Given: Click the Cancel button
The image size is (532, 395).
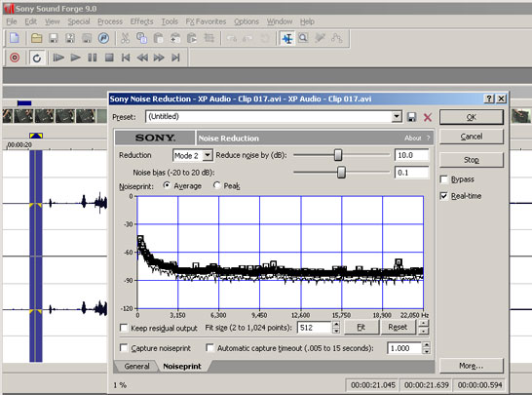Looking at the screenshot, I should (x=472, y=137).
